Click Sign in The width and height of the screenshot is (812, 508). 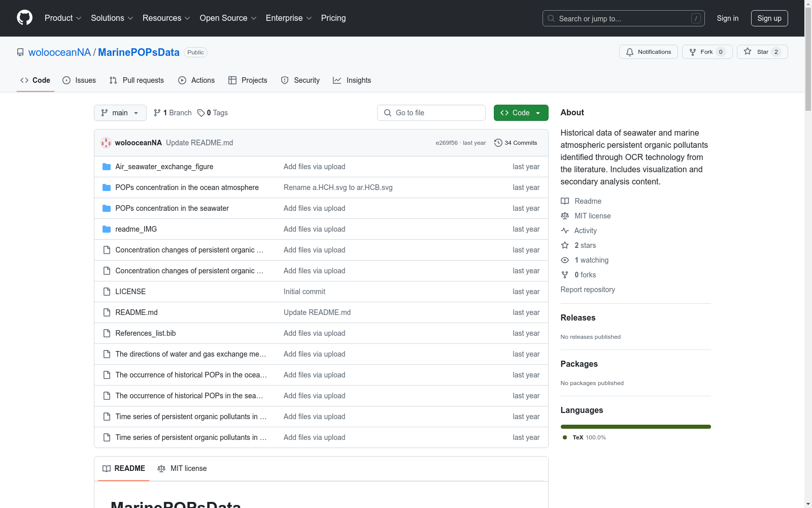coord(728,18)
